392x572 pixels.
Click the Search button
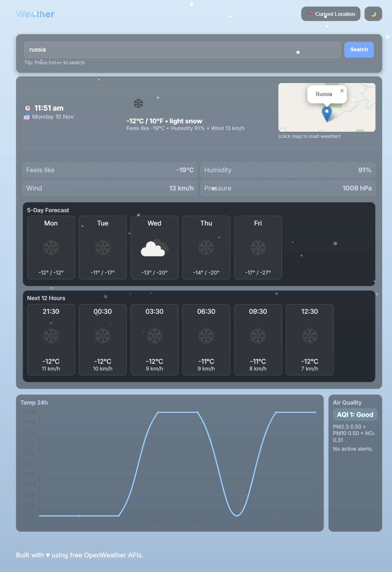point(359,50)
